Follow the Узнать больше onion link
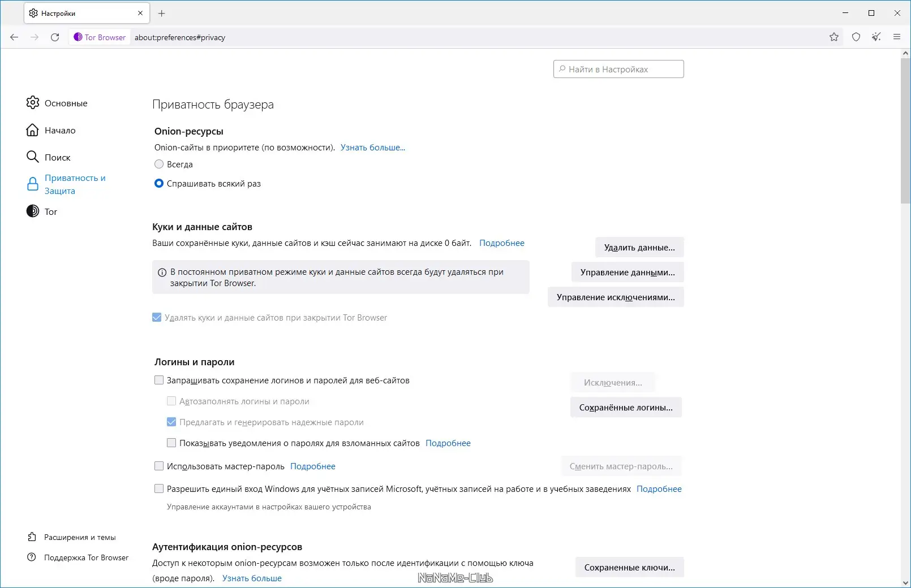 click(x=373, y=148)
